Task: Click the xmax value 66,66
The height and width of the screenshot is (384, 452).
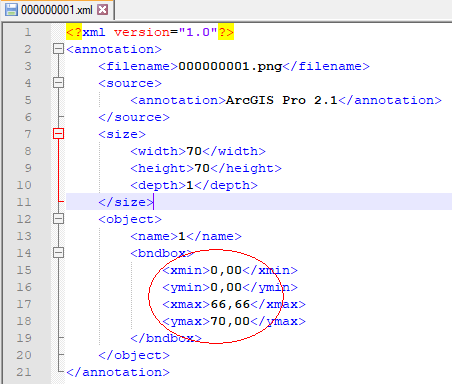Action: tap(230, 304)
